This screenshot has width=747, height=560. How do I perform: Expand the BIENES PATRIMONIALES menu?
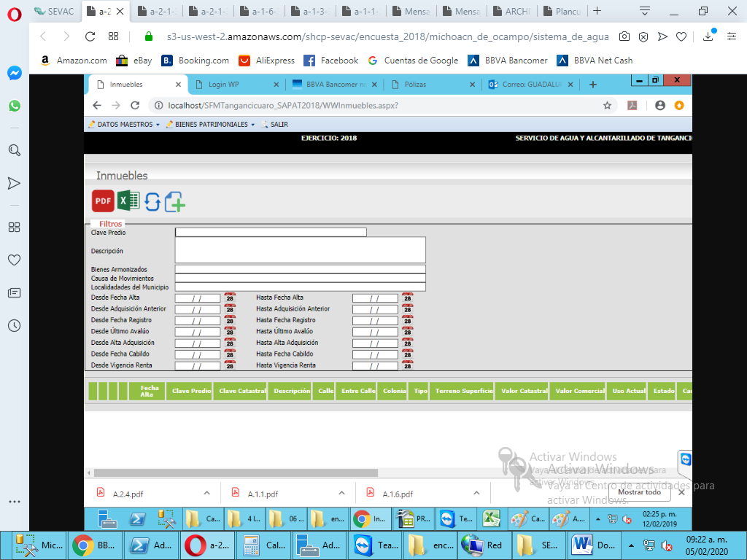[210, 124]
